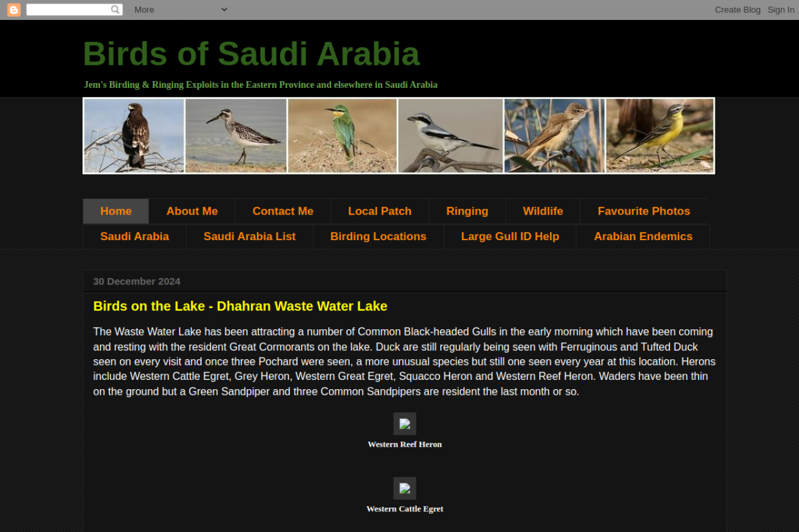Expand the More dropdown in the navbar

point(181,9)
